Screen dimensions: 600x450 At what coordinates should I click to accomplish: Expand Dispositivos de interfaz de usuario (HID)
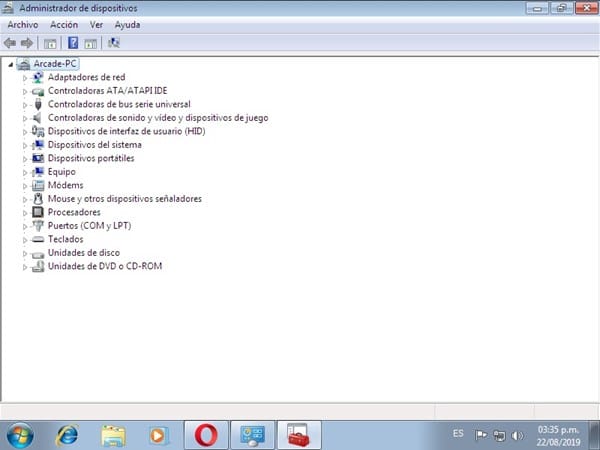25,132
